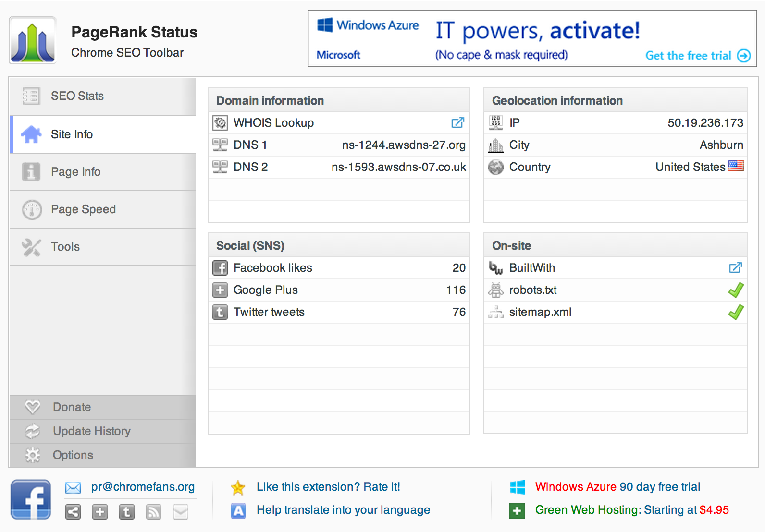Click the Windows Azure banner advertisement

(x=532, y=38)
